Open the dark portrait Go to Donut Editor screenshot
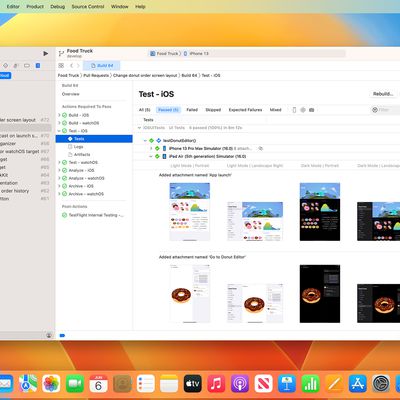This screenshot has height=400, width=400. click(320, 294)
